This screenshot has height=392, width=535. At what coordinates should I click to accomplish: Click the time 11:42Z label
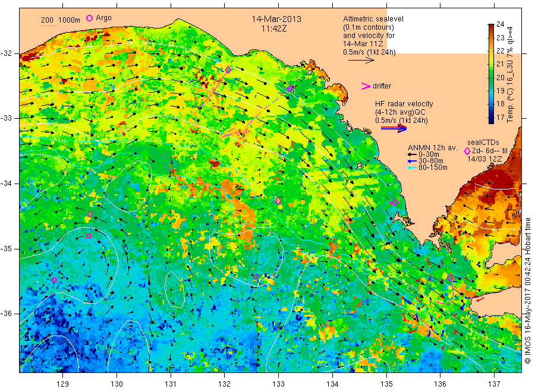click(274, 29)
